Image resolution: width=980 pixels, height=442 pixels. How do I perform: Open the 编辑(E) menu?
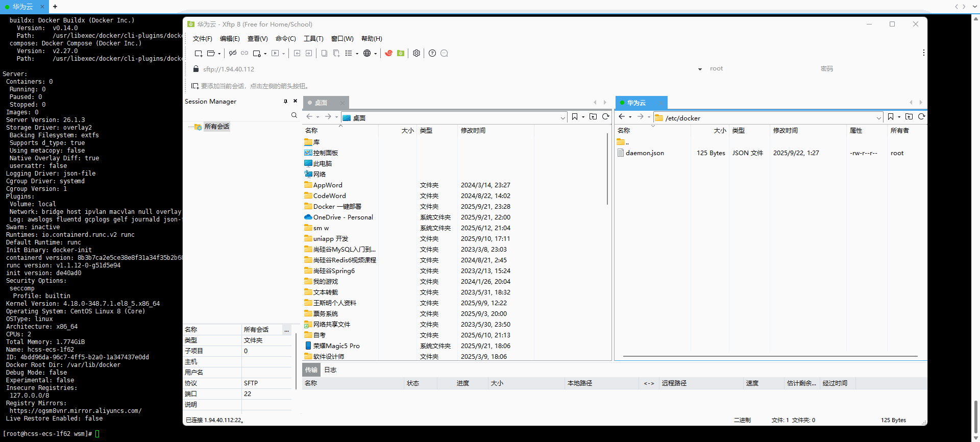[230, 39]
